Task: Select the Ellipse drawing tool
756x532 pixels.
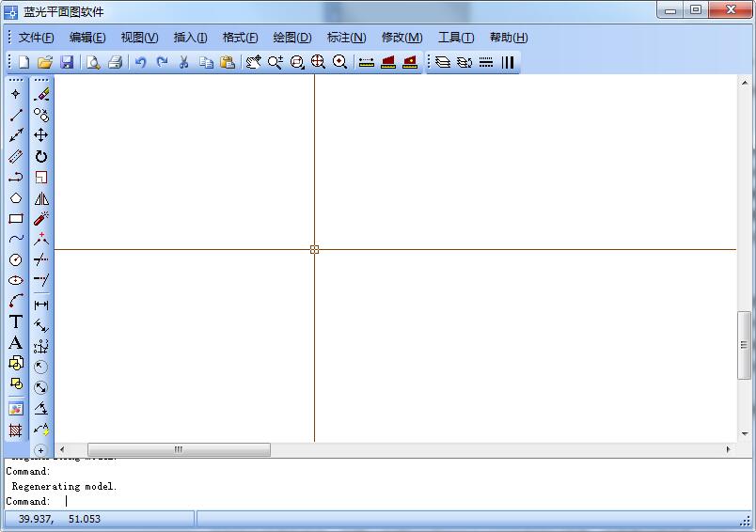Action: tap(15, 280)
